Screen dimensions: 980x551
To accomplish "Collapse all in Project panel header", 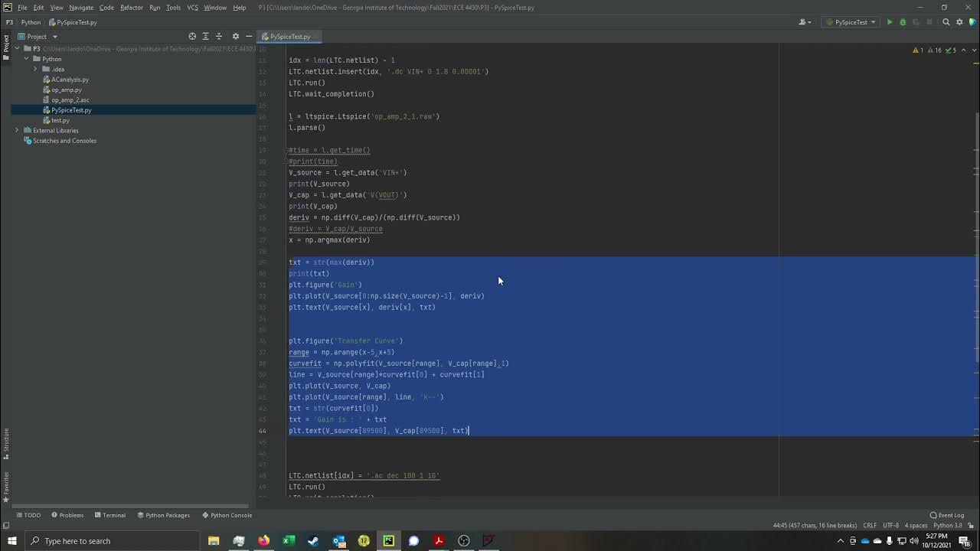I will pyautogui.click(x=218, y=36).
